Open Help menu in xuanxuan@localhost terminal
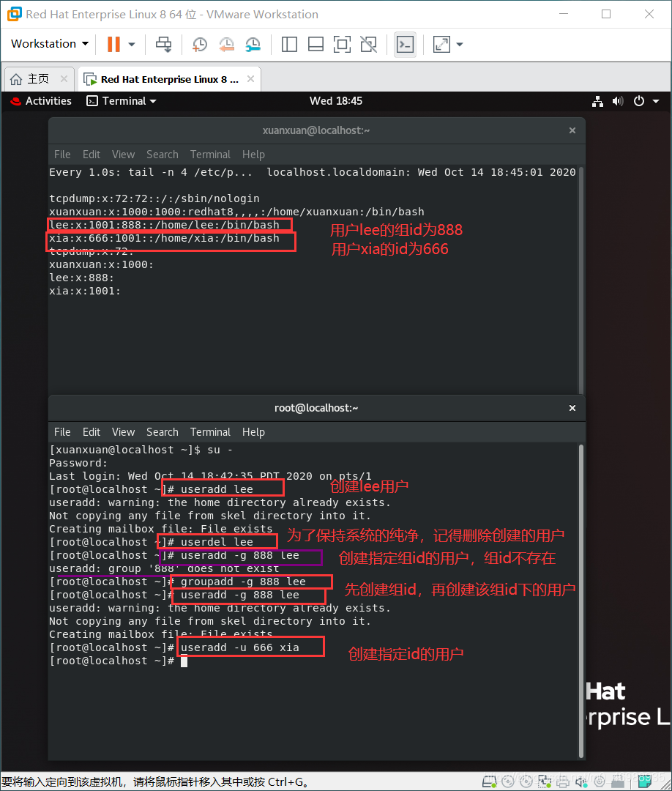 tap(253, 155)
